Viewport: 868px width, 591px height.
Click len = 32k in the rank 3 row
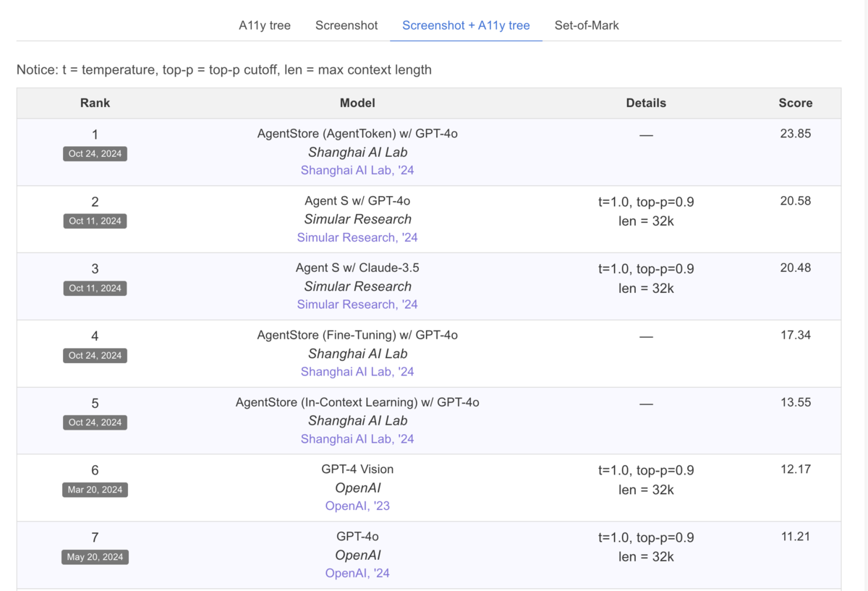click(x=646, y=288)
